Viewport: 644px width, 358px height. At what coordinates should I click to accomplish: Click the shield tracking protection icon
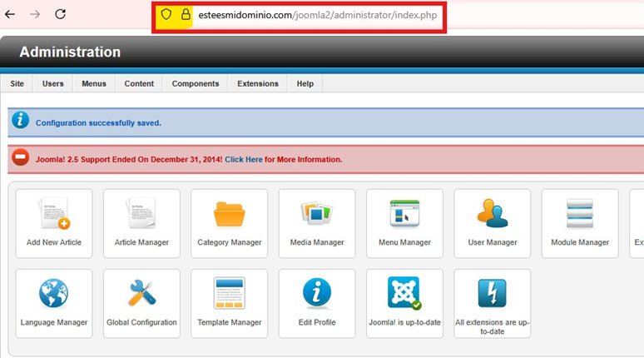(x=166, y=15)
